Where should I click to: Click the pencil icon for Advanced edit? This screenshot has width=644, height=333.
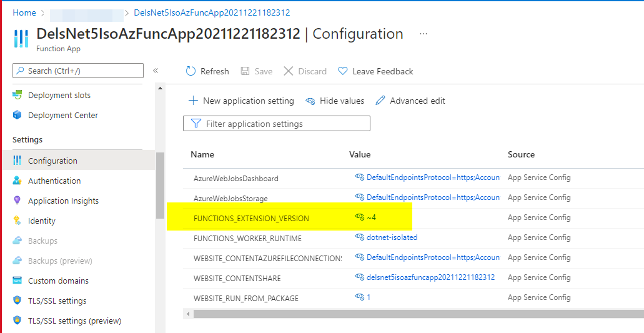click(380, 101)
